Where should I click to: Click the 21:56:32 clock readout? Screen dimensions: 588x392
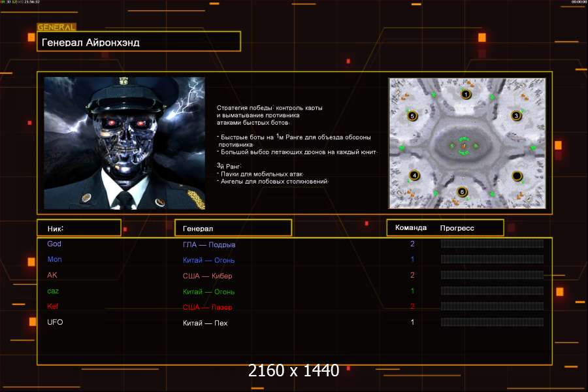pos(32,2)
